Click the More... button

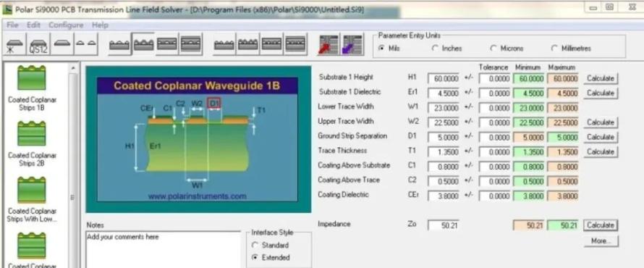coord(601,241)
